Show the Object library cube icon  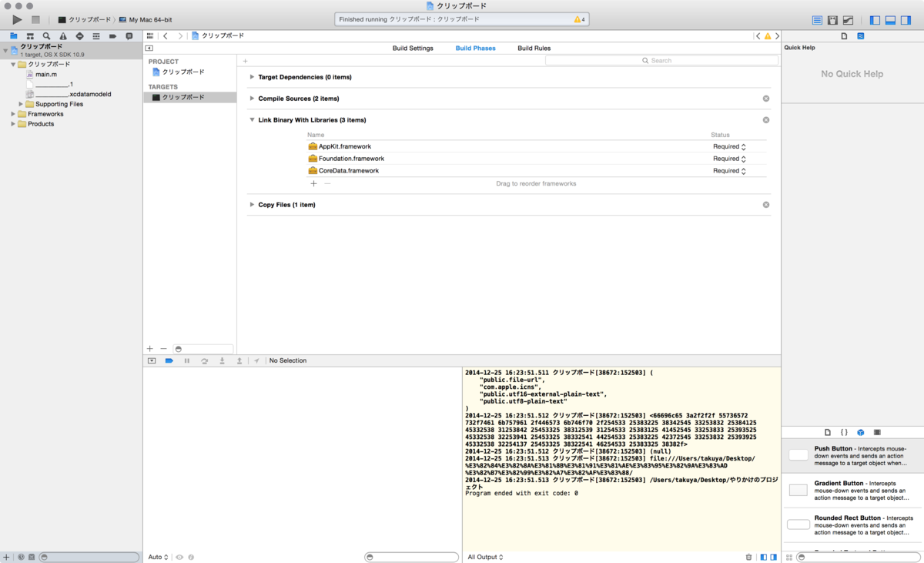tap(861, 433)
